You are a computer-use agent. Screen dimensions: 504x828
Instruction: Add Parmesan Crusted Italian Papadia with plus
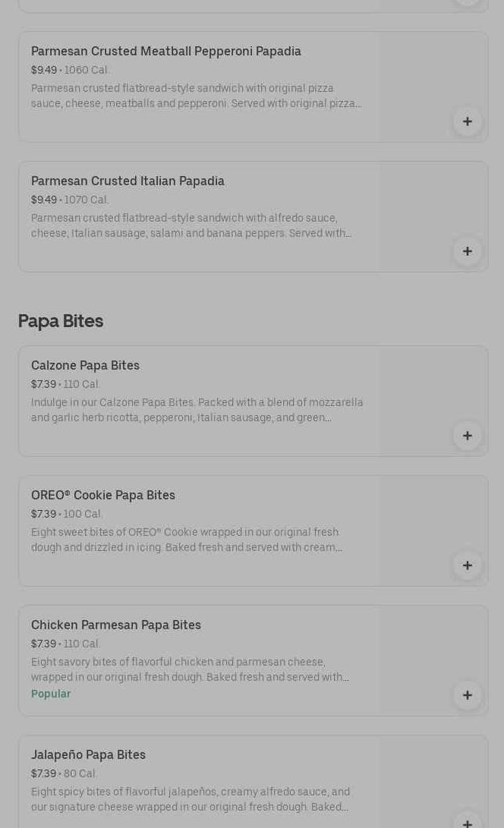[467, 251]
